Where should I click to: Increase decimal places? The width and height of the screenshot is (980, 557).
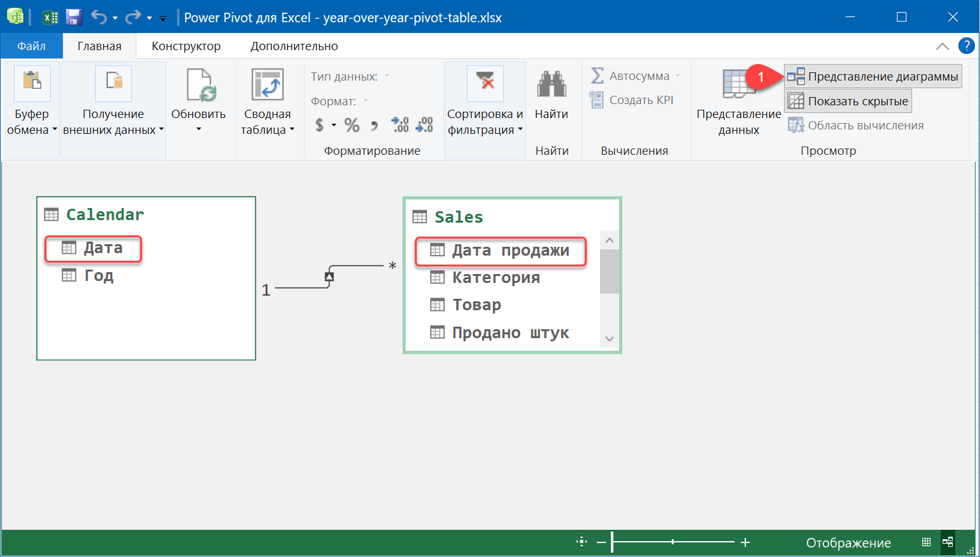tap(400, 124)
